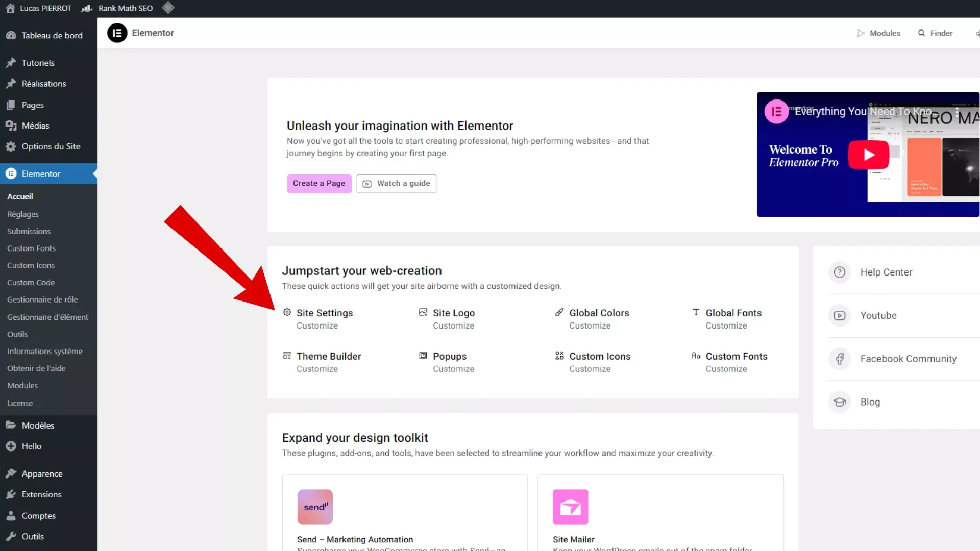Open the Custom Code submenu item
Viewport: 980px width, 551px height.
(x=31, y=283)
